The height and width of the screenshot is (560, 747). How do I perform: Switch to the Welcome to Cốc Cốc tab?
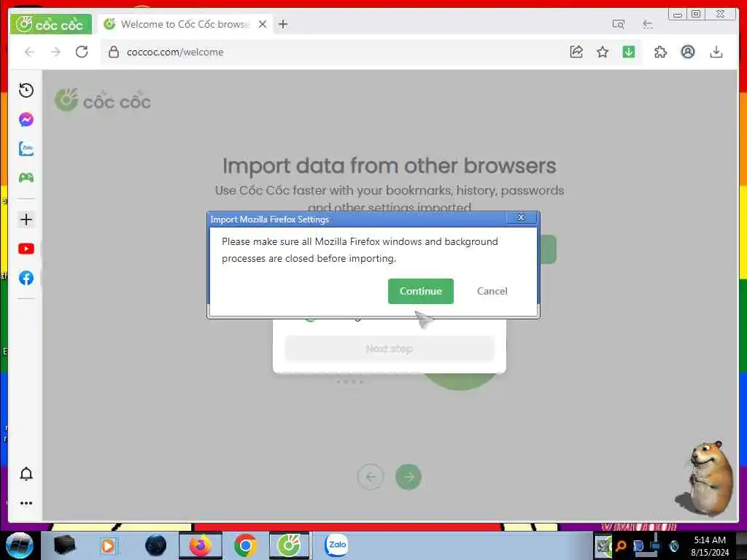(185, 24)
